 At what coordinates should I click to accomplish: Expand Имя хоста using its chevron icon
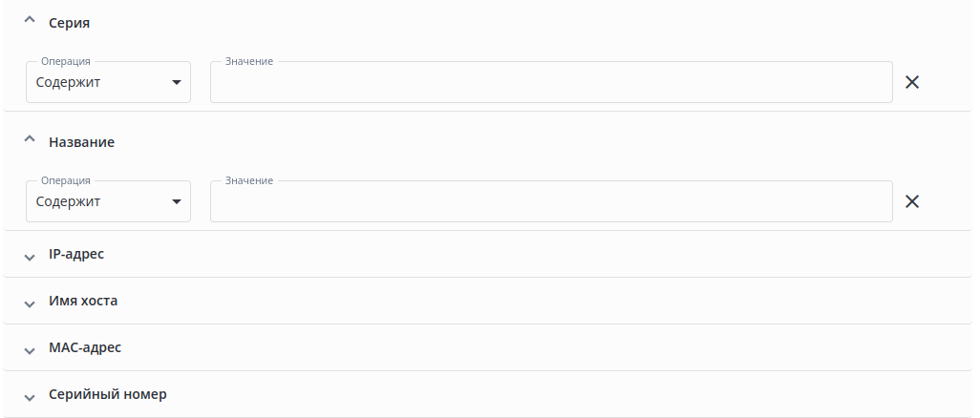[x=29, y=303]
